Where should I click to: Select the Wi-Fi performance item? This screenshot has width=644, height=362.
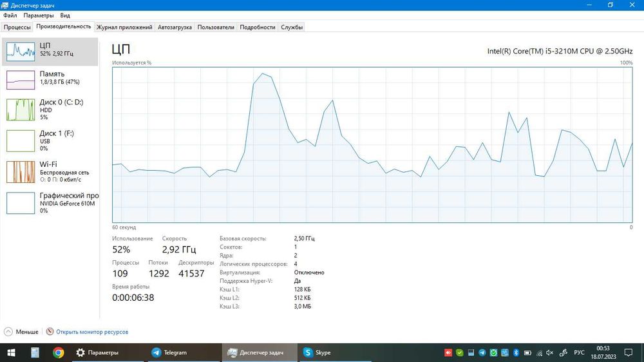[x=50, y=171]
